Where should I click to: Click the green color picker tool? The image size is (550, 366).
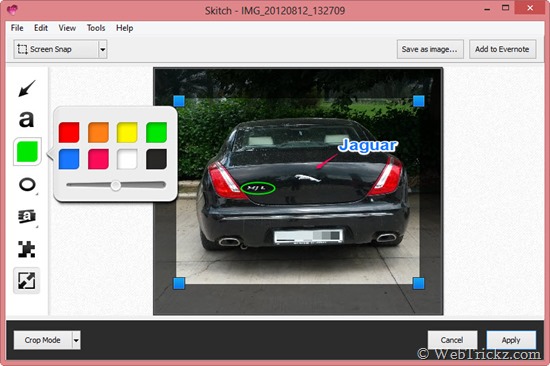click(x=27, y=152)
